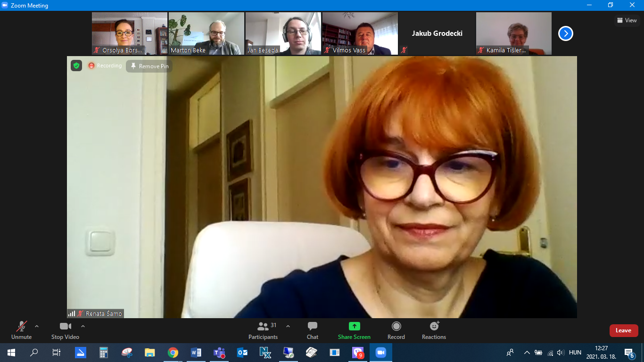Open Google Chrome from the taskbar
The width and height of the screenshot is (644, 362).
173,353
